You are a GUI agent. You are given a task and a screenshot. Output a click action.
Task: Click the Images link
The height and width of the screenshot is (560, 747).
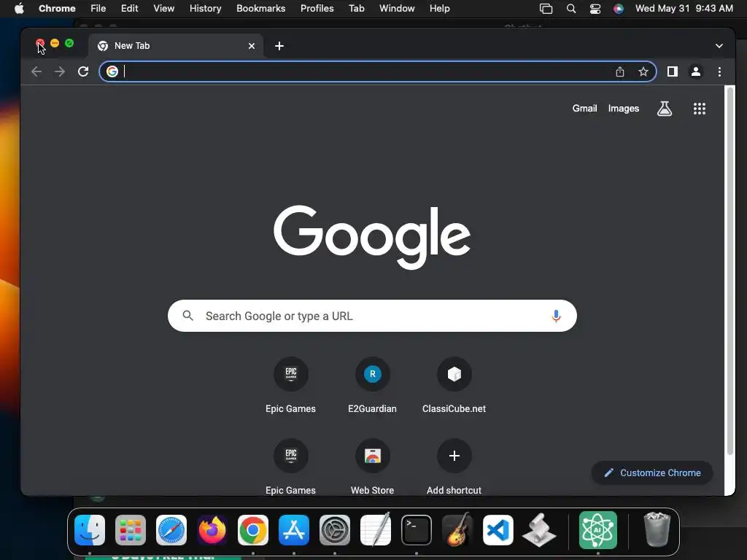coord(624,109)
